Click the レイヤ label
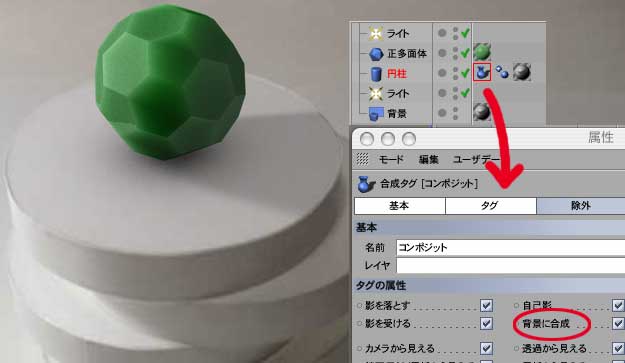The width and height of the screenshot is (625, 363). point(377,265)
